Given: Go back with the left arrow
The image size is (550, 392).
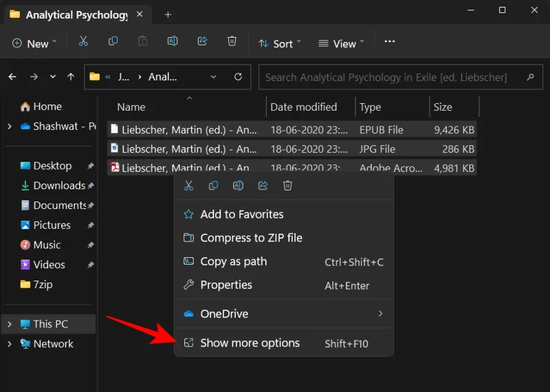Looking at the screenshot, I should pyautogui.click(x=12, y=76).
